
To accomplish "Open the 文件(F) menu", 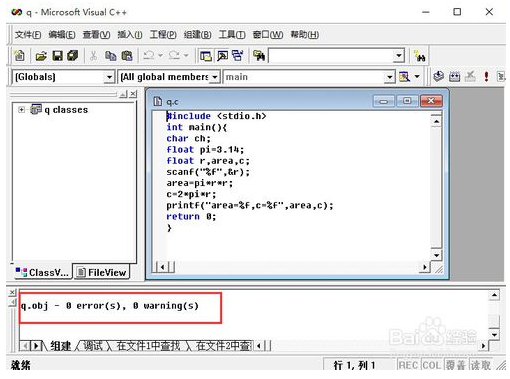I will pos(28,35).
